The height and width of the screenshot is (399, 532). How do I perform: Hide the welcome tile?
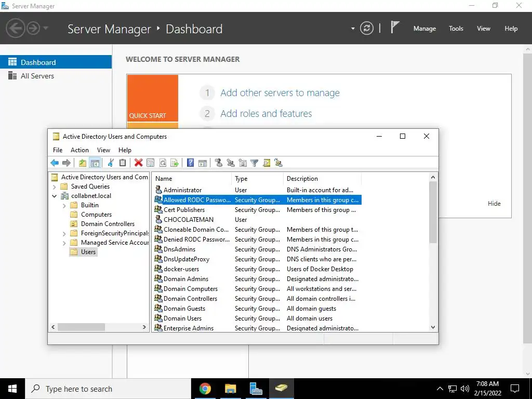[x=494, y=204]
